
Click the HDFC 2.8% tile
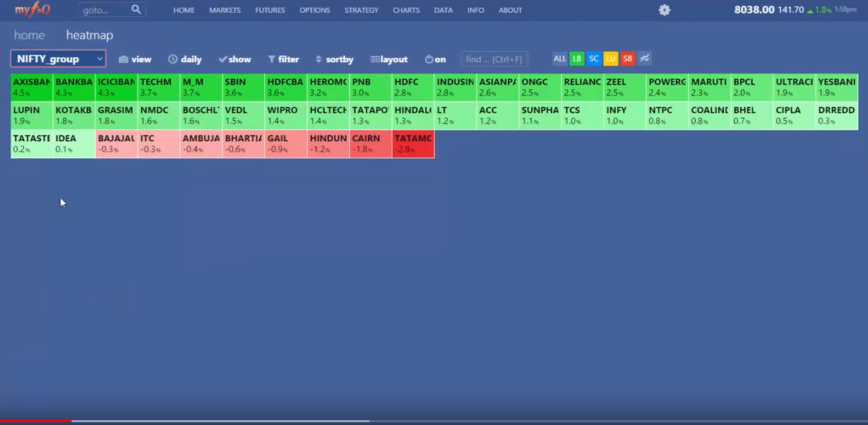[x=413, y=88]
